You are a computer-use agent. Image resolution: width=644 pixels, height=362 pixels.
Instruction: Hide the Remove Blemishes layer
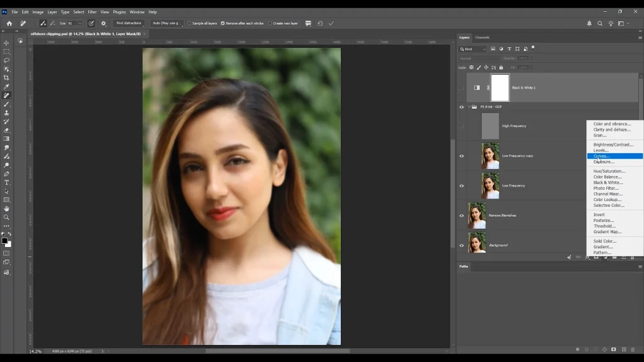(462, 216)
